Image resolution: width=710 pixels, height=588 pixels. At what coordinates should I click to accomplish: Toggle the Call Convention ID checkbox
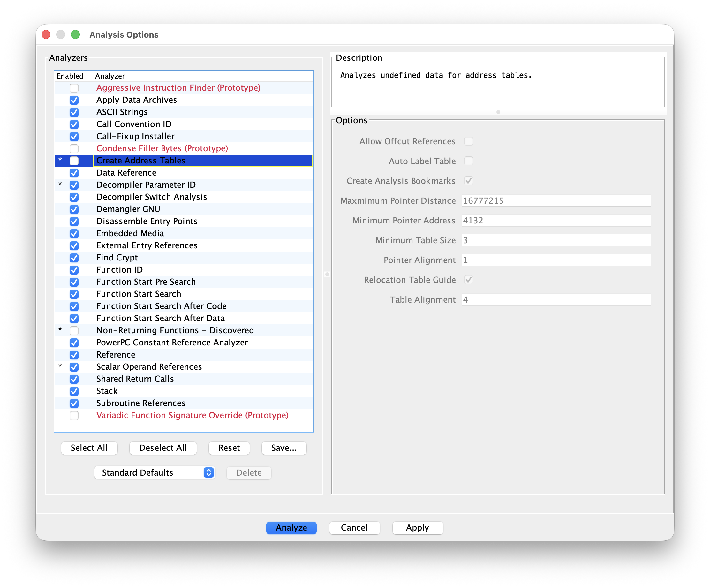74,124
